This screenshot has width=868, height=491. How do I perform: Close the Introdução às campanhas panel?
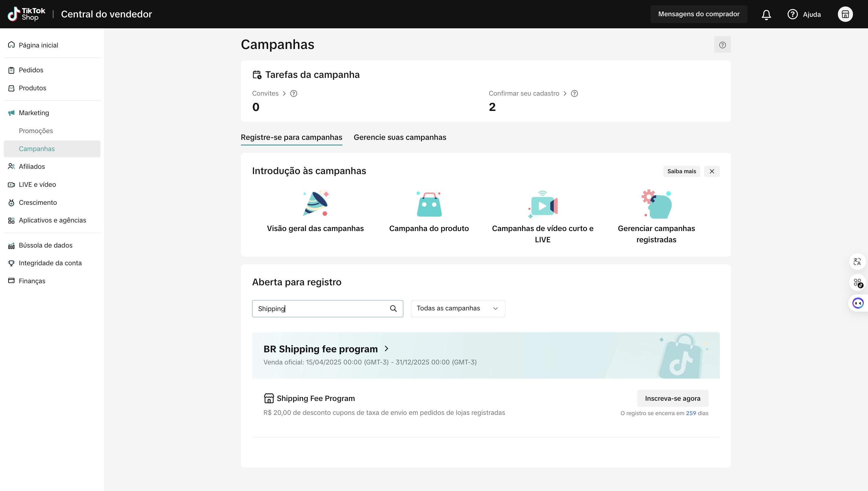712,171
